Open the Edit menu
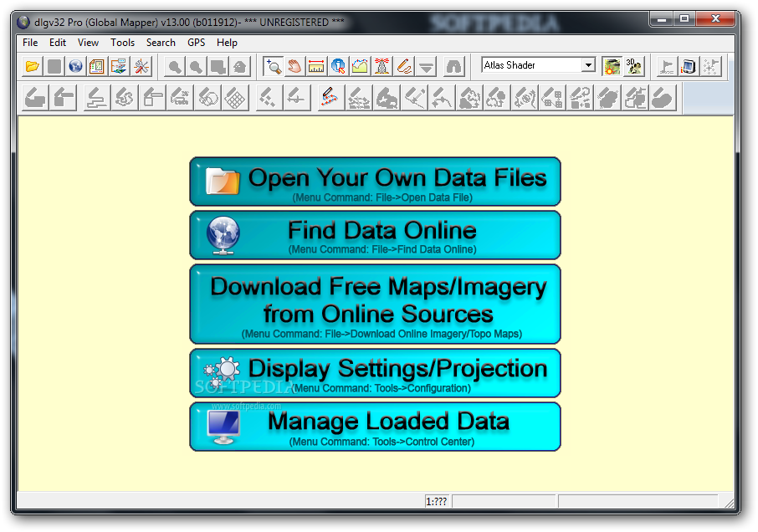Image resolution: width=758 pixels, height=532 pixels. tap(58, 43)
